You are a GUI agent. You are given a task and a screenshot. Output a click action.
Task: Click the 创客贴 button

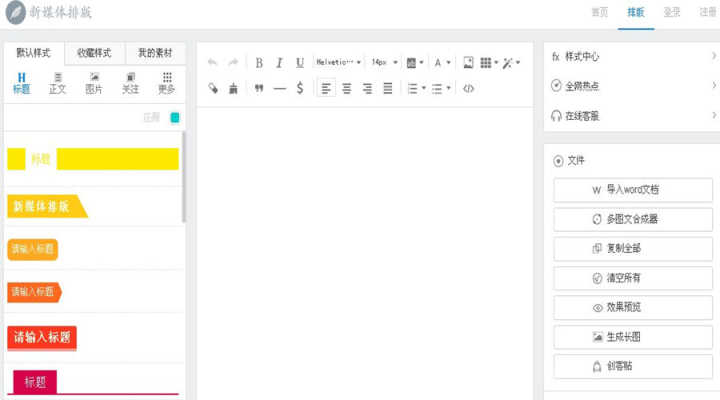(633, 366)
